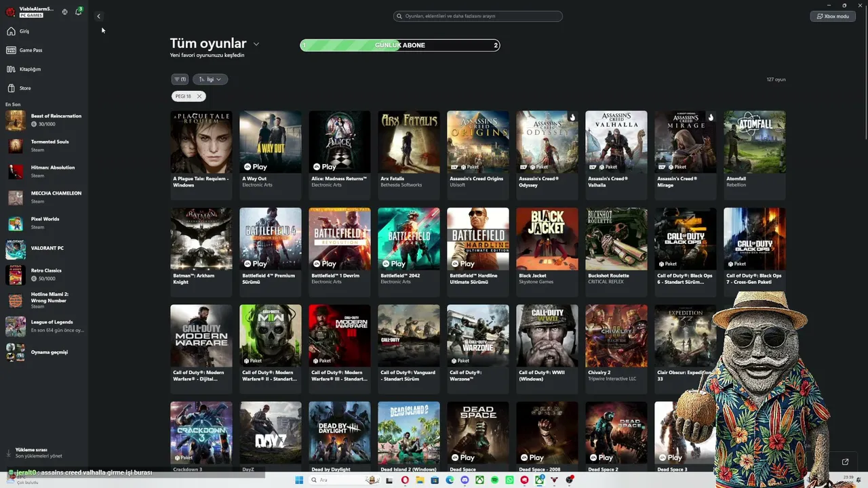
Task: Open Call of Duty: Modern Warfare III tile
Action: tap(340, 349)
